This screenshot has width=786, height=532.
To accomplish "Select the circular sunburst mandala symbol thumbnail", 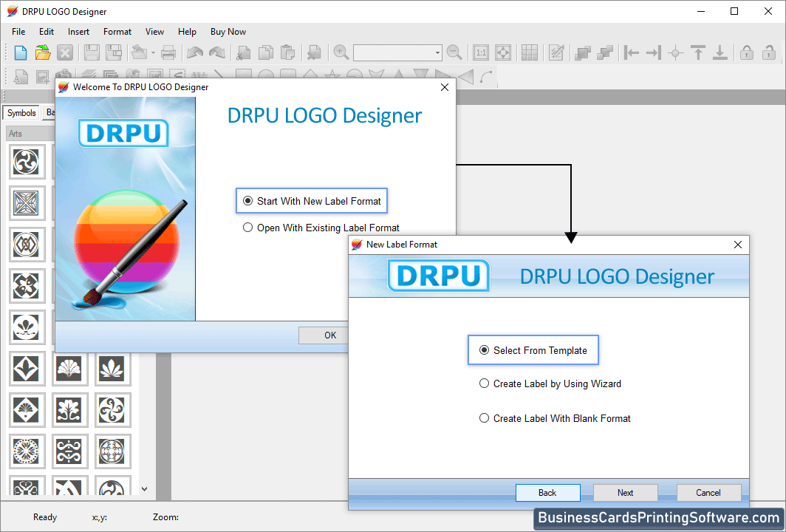I will tap(26, 451).
